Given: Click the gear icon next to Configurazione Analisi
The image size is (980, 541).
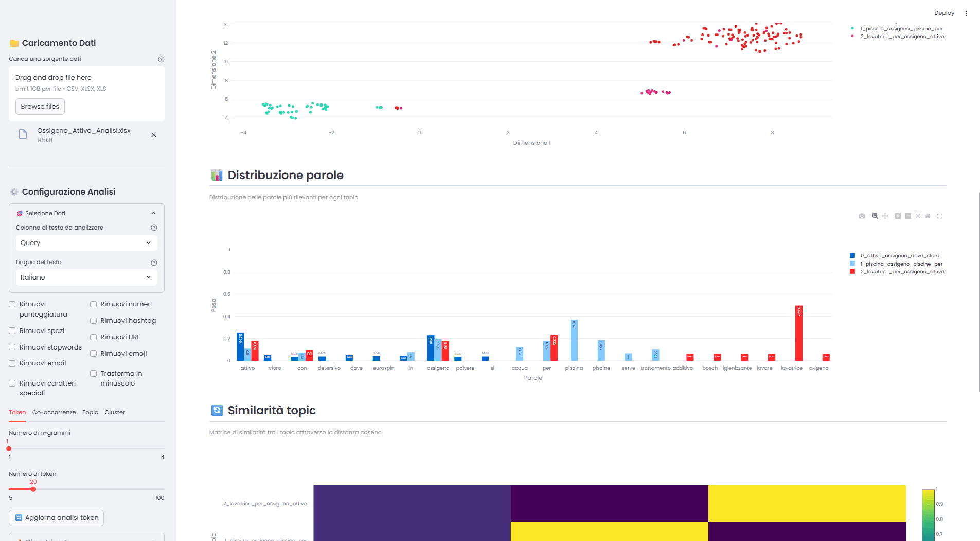Looking at the screenshot, I should 14,191.
